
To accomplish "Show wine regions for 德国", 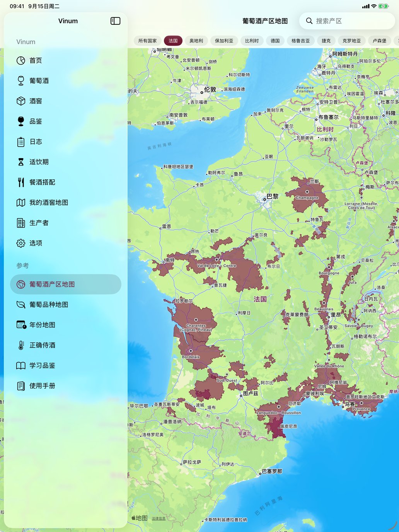I will (x=275, y=41).
